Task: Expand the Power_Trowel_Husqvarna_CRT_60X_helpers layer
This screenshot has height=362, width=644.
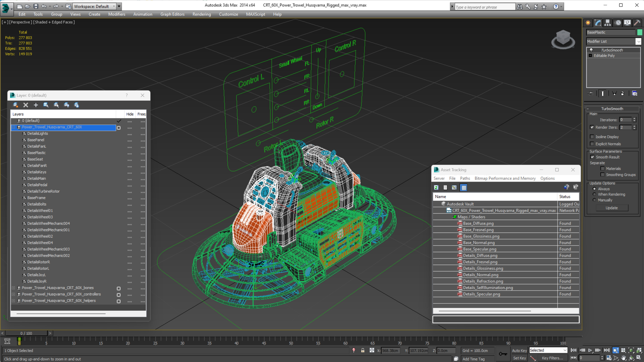Action: point(14,301)
